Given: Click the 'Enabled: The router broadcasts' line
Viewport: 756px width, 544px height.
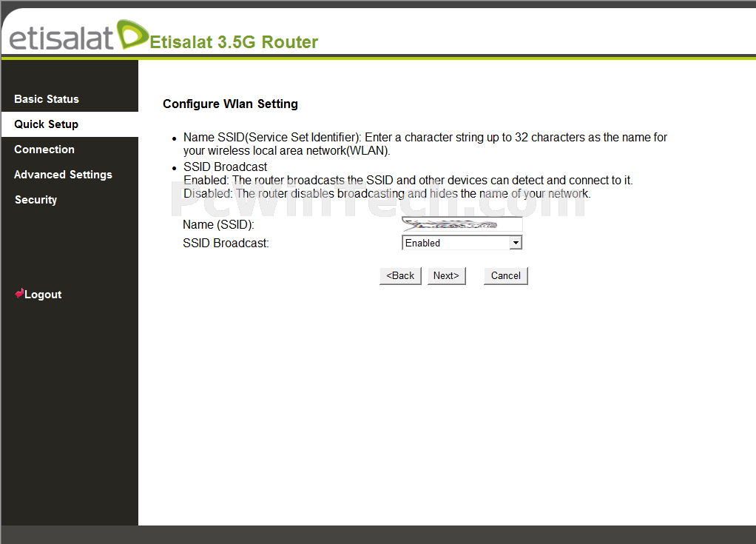Looking at the screenshot, I should (x=408, y=181).
